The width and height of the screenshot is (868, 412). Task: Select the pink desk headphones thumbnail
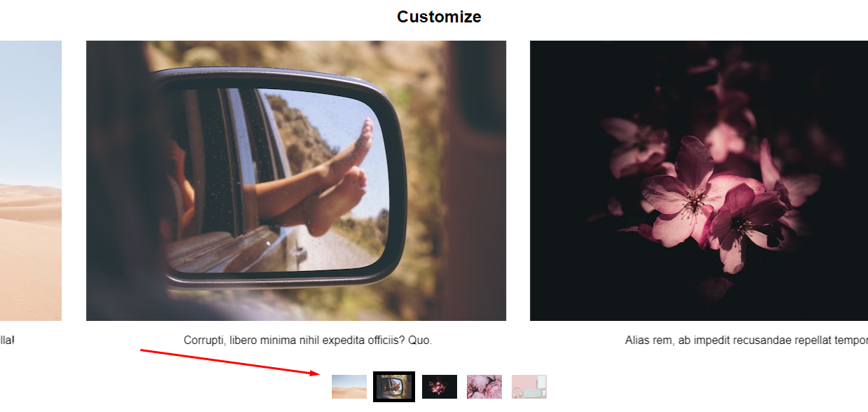tap(529, 387)
